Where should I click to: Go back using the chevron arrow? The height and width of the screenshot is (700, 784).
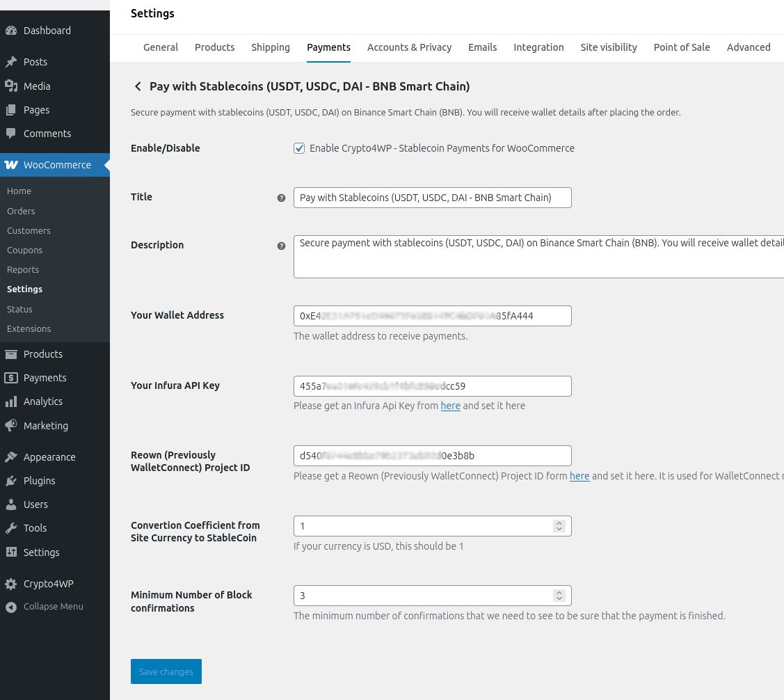138,86
